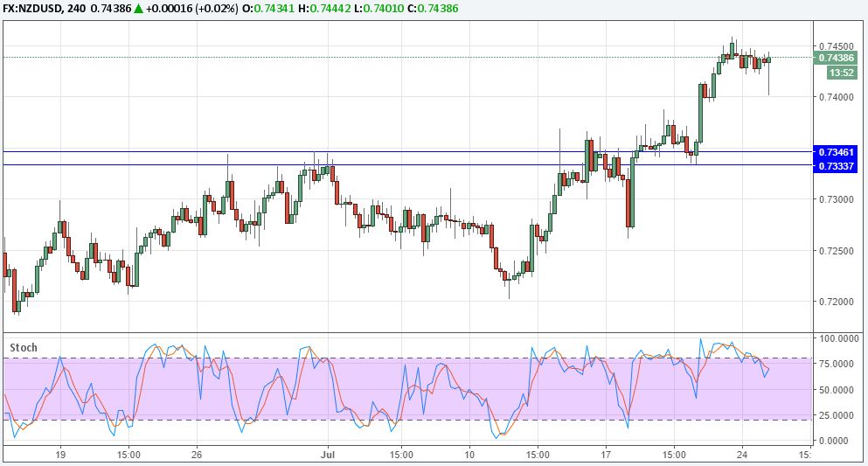Click the Stoch 100.0000 scale label
The height and width of the screenshot is (466, 868).
(x=838, y=338)
